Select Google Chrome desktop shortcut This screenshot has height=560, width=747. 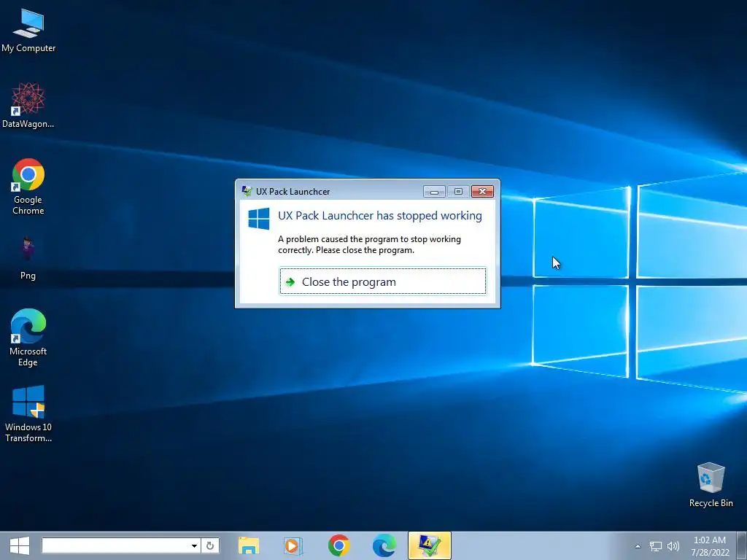tap(28, 186)
